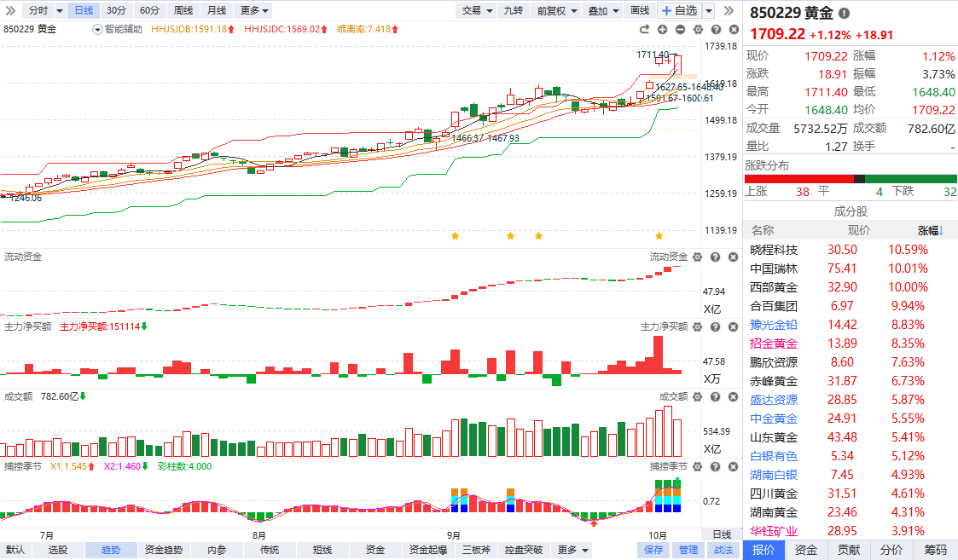Click the share arrow icon on main chart
Image resolution: width=958 pixels, height=560 pixels.
point(645,30)
